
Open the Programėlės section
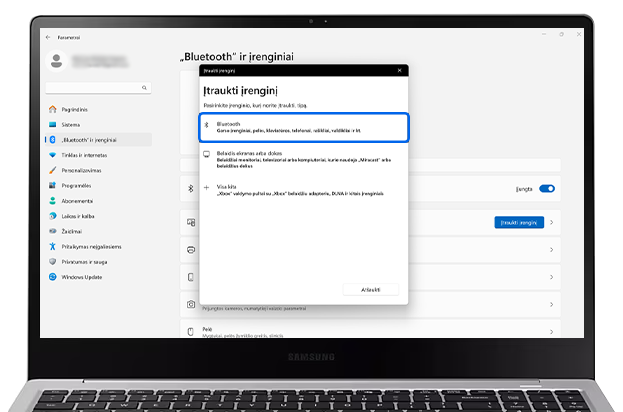76,185
